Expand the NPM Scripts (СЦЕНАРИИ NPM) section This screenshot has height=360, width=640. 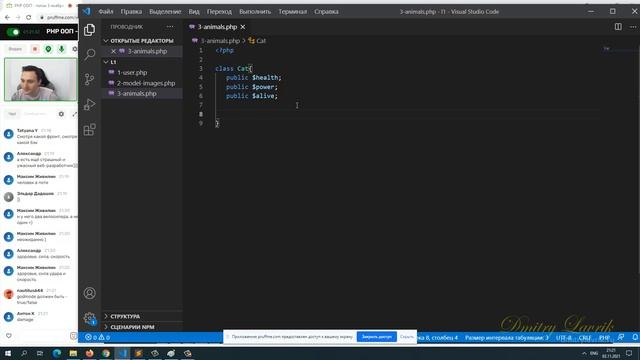(x=142, y=327)
